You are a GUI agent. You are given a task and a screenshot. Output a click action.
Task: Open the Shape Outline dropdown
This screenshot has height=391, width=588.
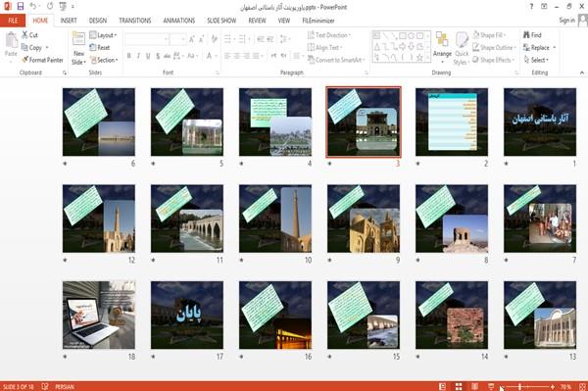[494, 47]
